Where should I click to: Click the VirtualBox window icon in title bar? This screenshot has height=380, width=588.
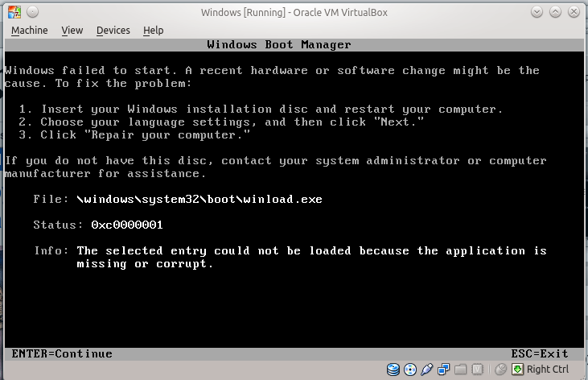point(14,12)
